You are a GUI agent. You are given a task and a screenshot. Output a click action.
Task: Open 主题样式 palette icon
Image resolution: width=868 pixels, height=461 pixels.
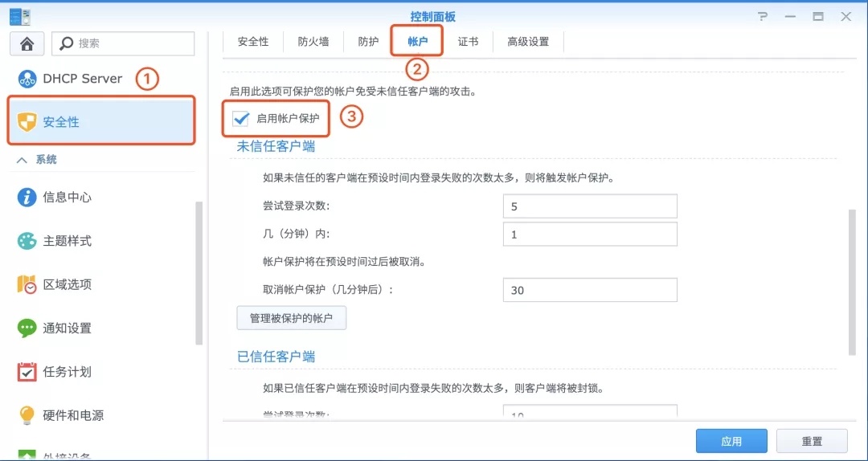pos(27,241)
